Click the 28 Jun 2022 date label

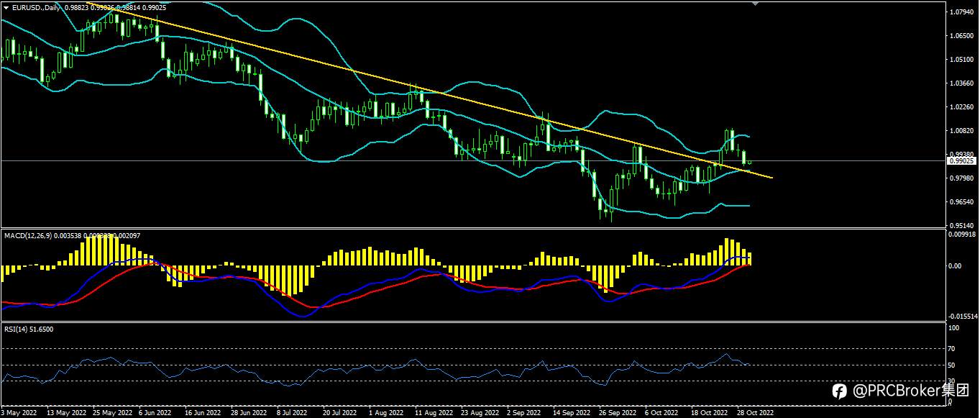click(x=248, y=413)
